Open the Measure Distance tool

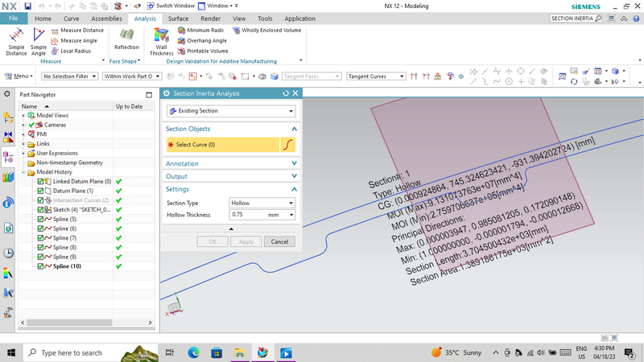click(x=77, y=31)
